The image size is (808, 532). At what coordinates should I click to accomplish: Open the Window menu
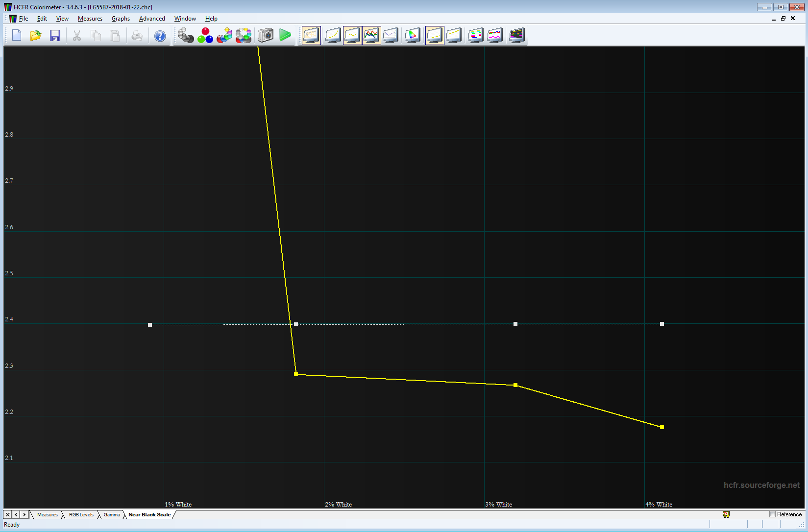pos(185,19)
